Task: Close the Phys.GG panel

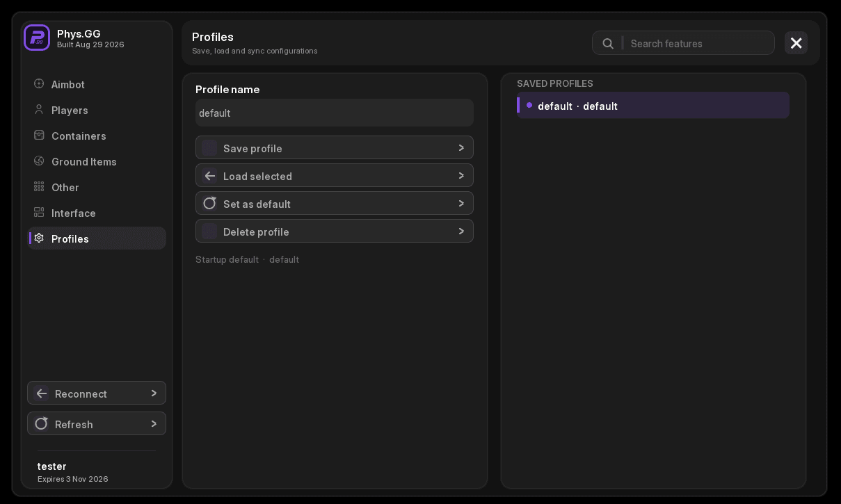Action: tap(796, 43)
